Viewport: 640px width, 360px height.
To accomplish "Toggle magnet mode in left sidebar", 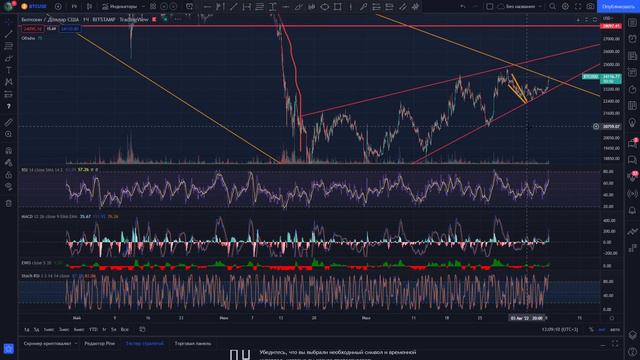I will coord(9,150).
